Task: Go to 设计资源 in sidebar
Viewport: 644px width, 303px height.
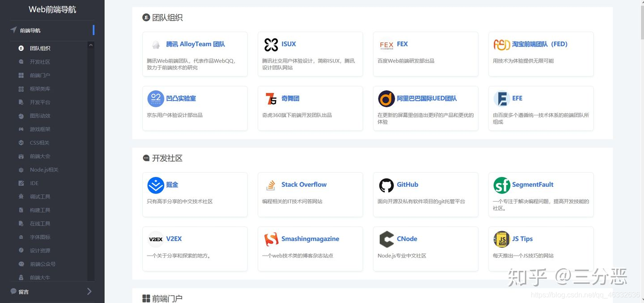Action: 40,250
